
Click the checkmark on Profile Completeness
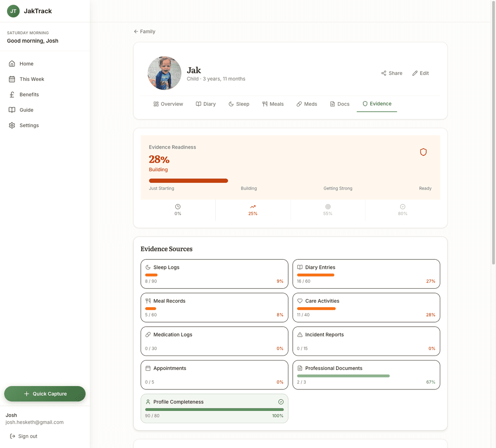pos(281,401)
